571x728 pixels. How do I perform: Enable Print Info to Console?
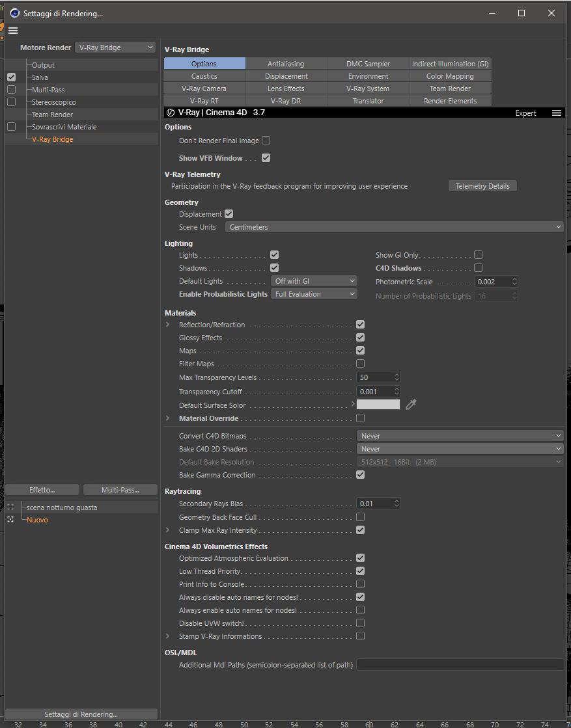pos(360,584)
